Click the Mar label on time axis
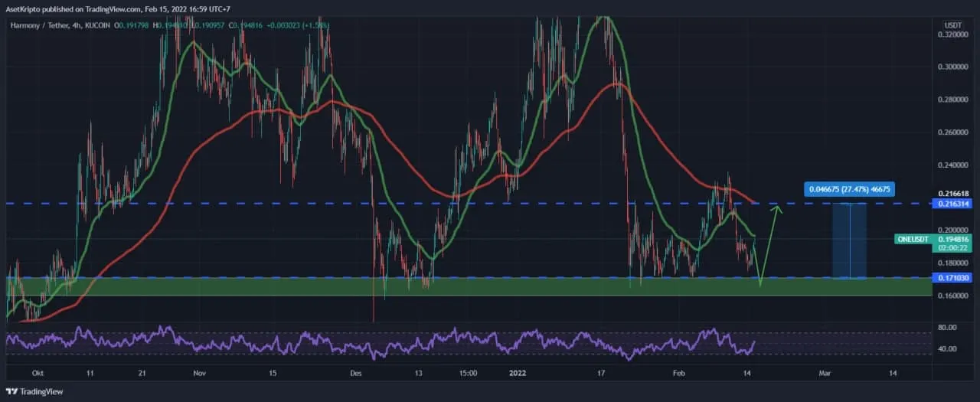Viewport: 980px width, 402px height. coord(825,374)
